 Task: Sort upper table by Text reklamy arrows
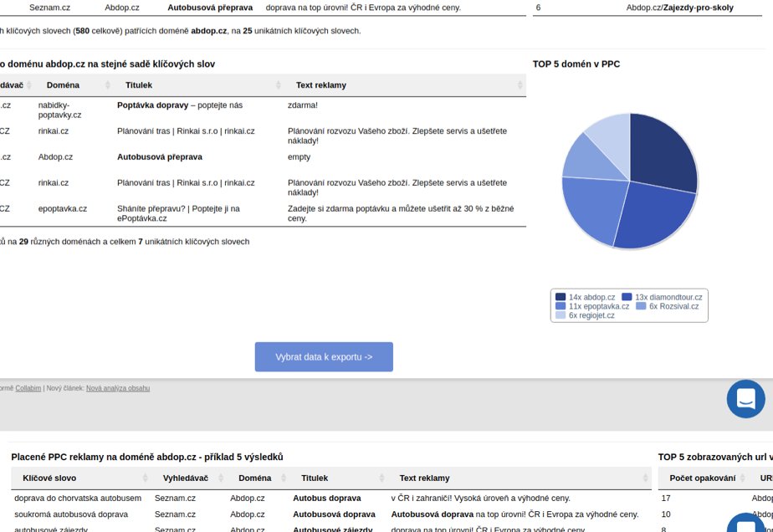(x=520, y=85)
